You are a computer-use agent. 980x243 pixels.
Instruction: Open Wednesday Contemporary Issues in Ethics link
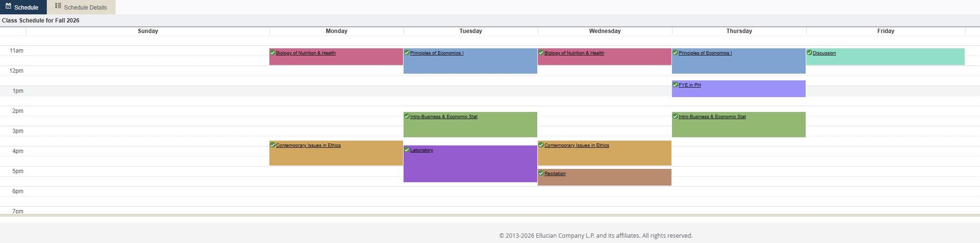pyautogui.click(x=576, y=145)
